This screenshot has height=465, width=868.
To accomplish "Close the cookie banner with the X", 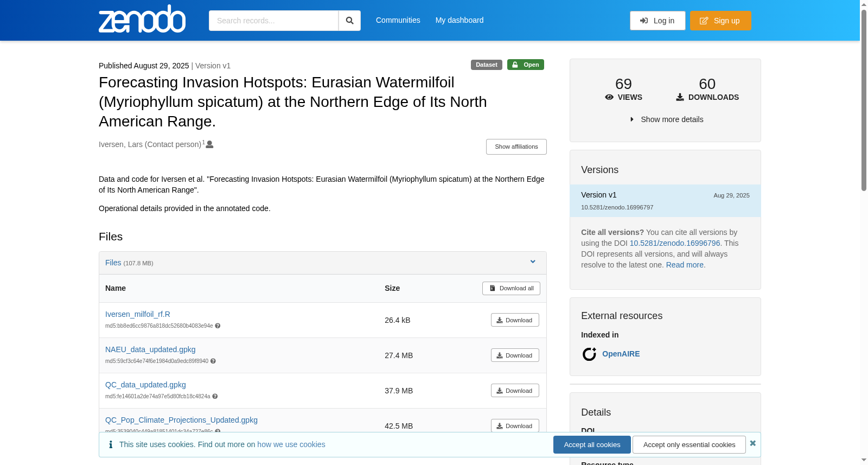I will (x=753, y=443).
